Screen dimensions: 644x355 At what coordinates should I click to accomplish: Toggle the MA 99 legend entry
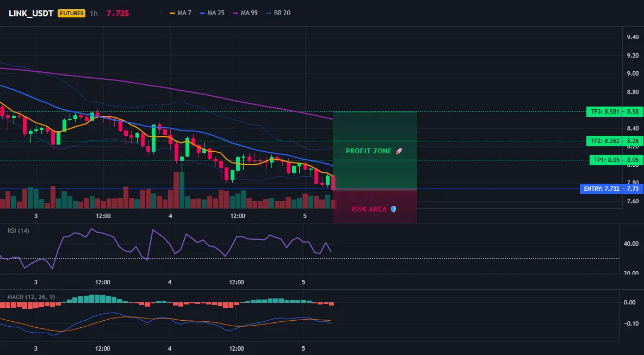pyautogui.click(x=246, y=13)
